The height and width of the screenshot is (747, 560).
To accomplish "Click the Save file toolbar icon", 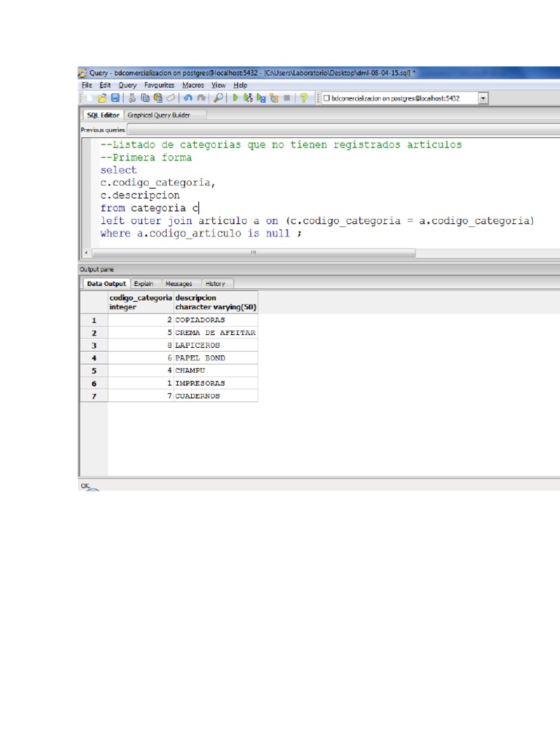I will [x=115, y=98].
